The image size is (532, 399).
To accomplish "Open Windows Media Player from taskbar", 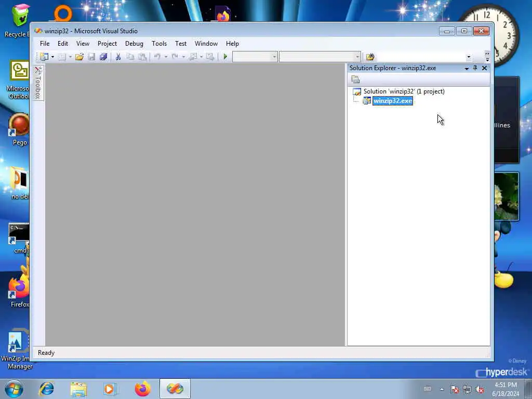I will tap(110, 389).
